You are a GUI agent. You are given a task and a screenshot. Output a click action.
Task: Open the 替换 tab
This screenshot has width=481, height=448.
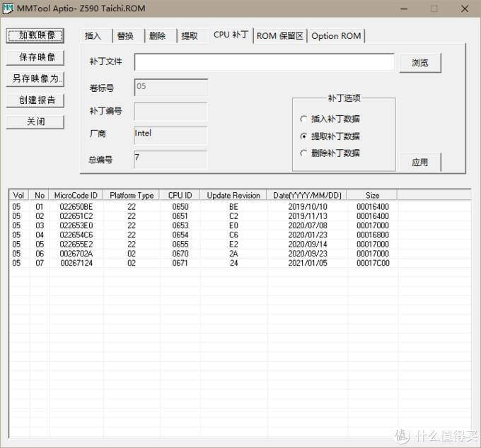[125, 36]
